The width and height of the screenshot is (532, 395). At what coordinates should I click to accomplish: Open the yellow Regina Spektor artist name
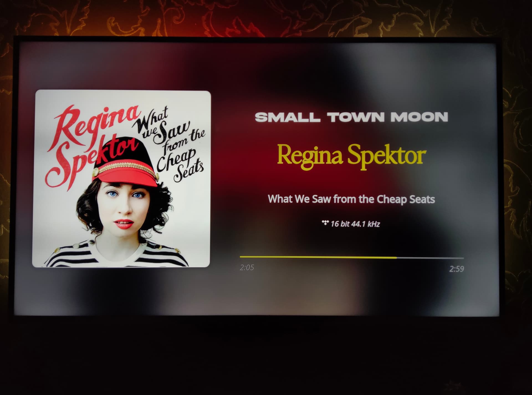(351, 156)
